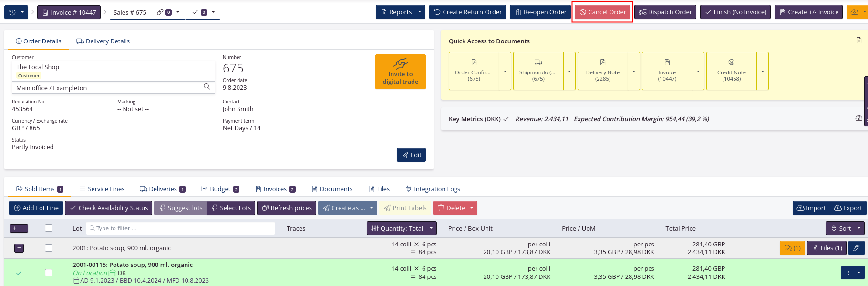Check the box for 2001 Potato soup row

click(x=49, y=248)
